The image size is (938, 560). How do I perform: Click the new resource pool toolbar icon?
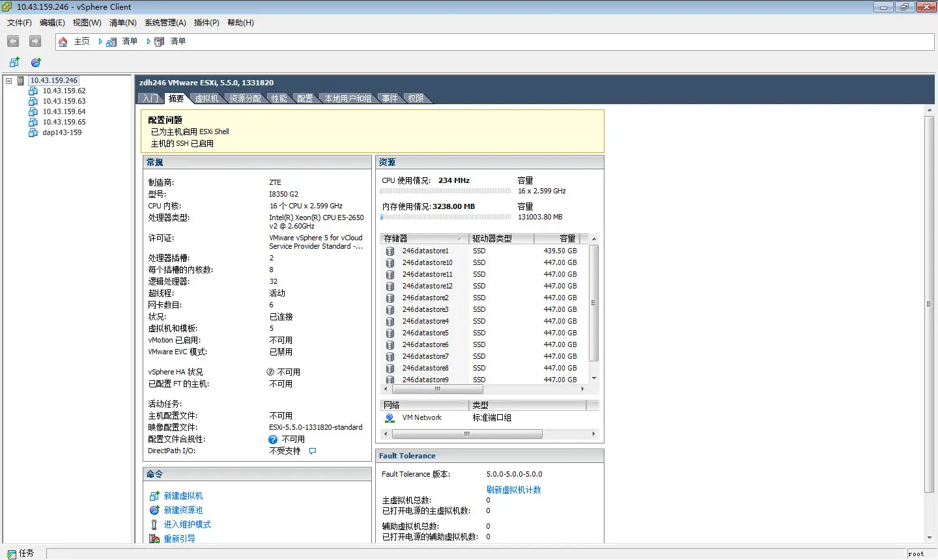coord(36,63)
